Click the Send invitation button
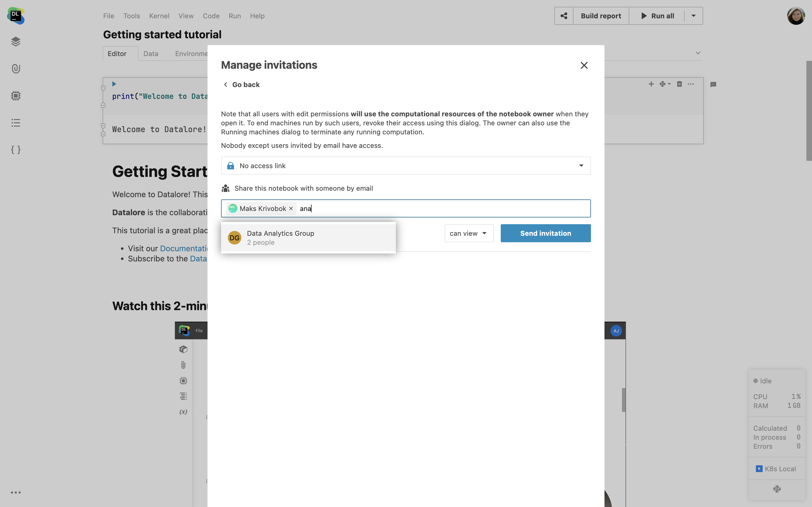Screen dimensions: 812x507 [x=545, y=234]
